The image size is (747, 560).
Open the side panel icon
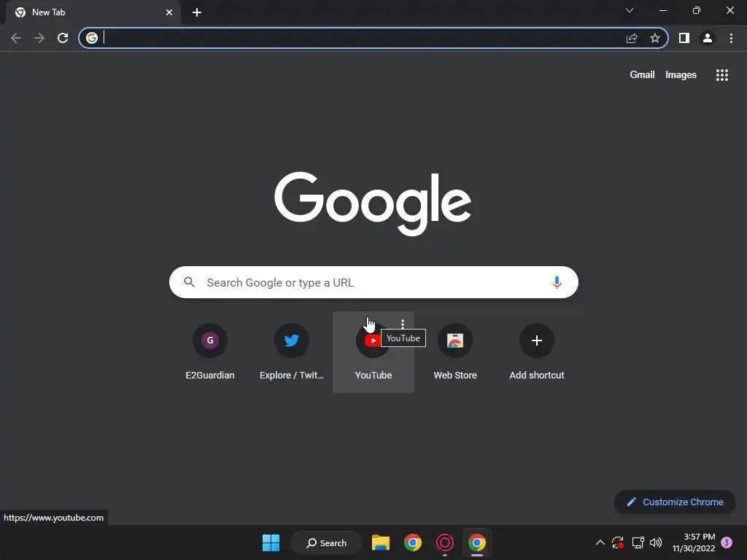pos(684,38)
